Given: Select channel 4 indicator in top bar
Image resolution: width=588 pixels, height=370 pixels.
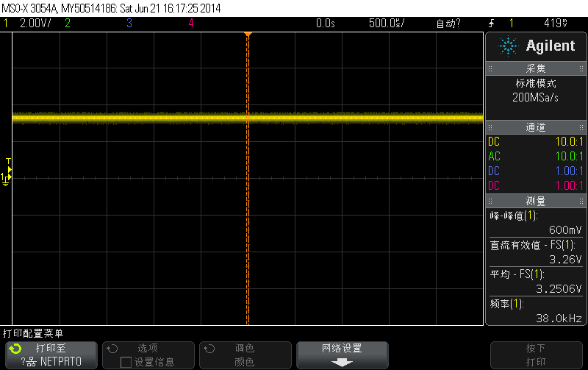Looking at the screenshot, I should pos(191,24).
